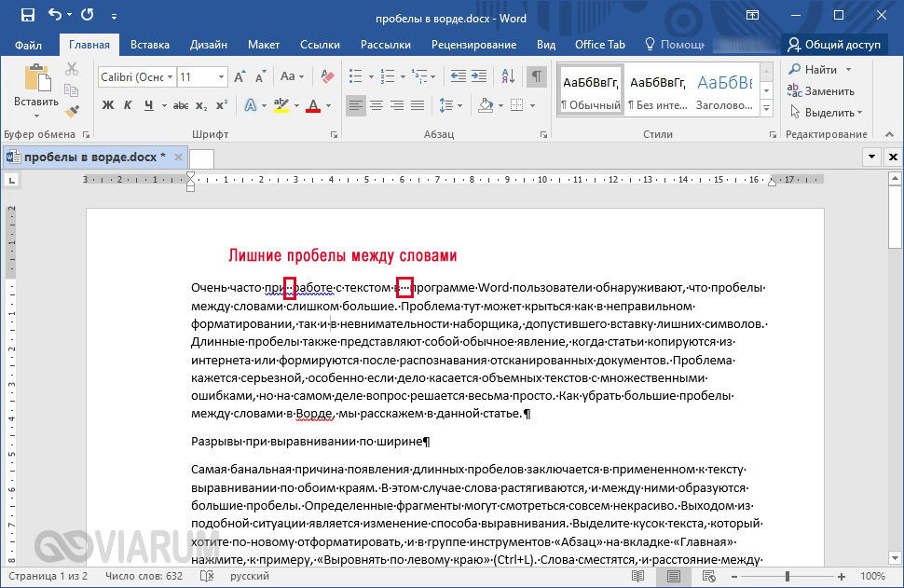Open the font size dropdown

[x=221, y=77]
